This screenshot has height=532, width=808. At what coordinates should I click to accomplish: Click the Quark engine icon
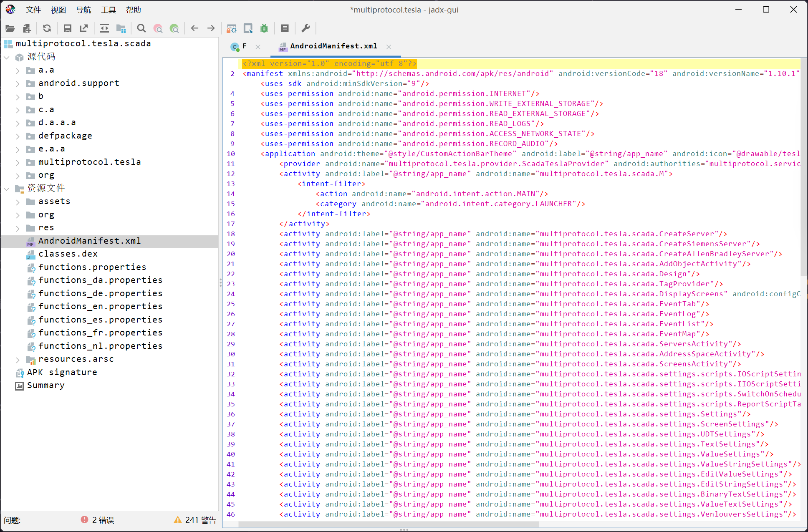(248, 28)
